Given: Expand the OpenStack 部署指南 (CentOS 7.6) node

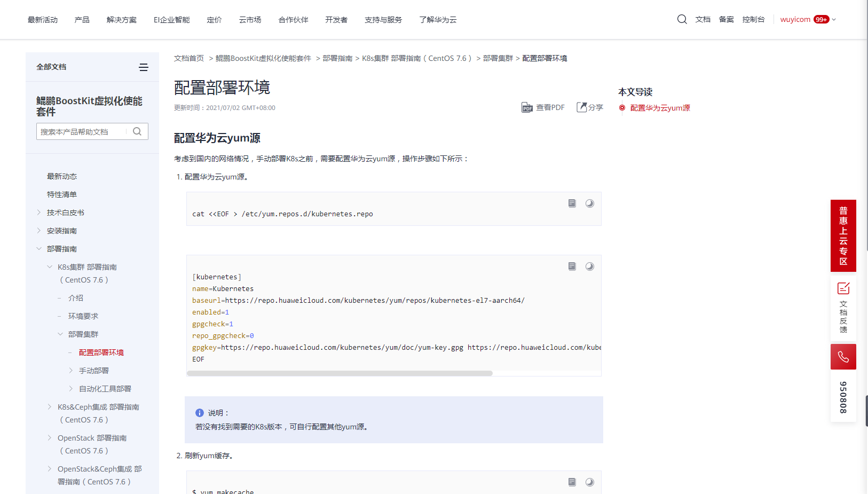Looking at the screenshot, I should click(x=50, y=438).
